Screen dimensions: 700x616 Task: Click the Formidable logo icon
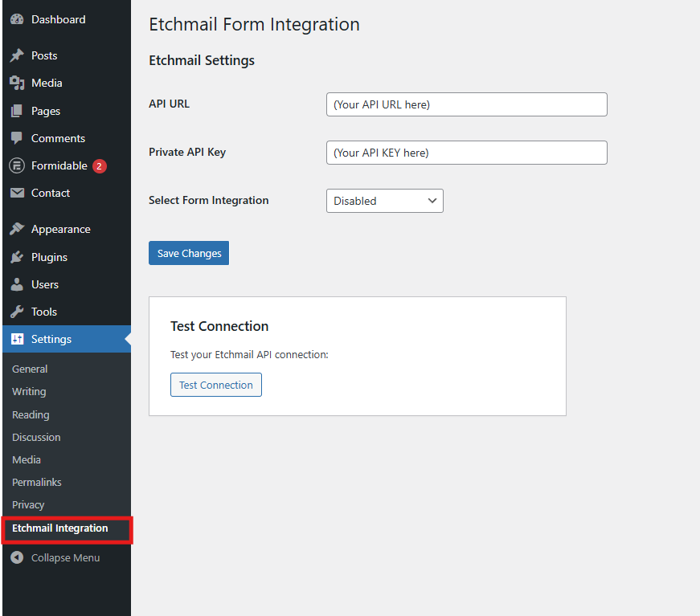tap(17, 165)
